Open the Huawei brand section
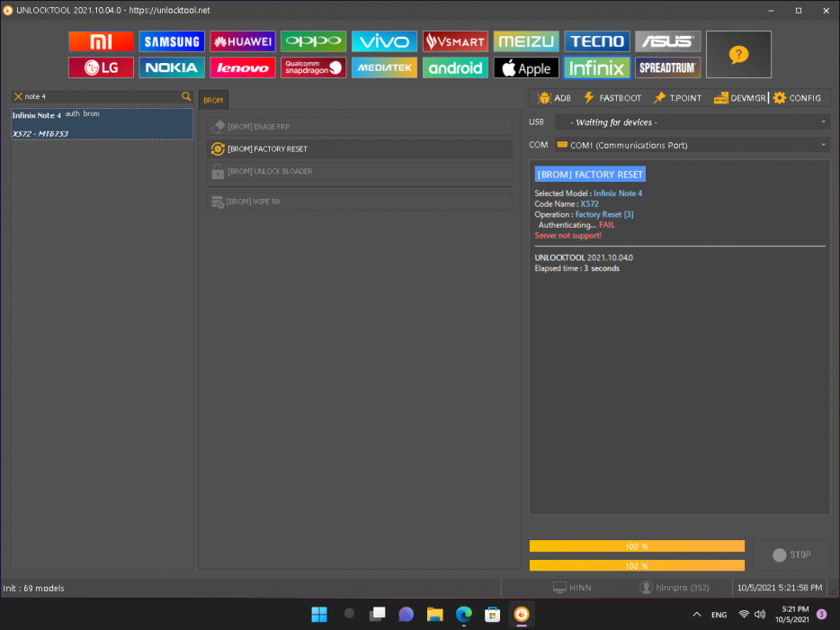Viewport: 840px width, 630px height. pyautogui.click(x=243, y=41)
